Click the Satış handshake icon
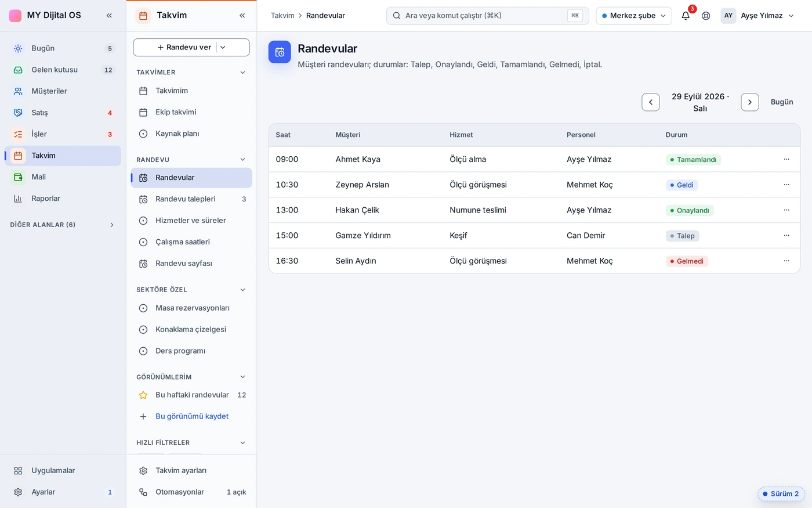Viewport: 812px width, 508px height. (18, 113)
